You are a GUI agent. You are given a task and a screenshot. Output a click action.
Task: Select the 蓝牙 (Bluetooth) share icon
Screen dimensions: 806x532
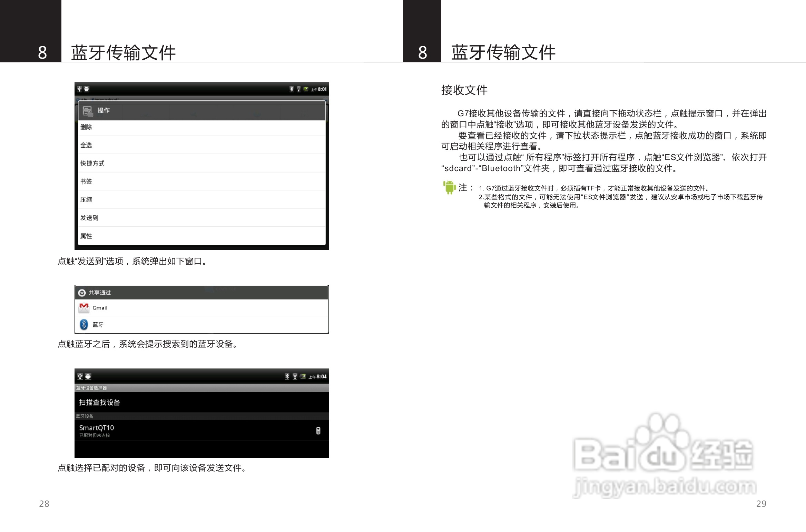tap(84, 324)
